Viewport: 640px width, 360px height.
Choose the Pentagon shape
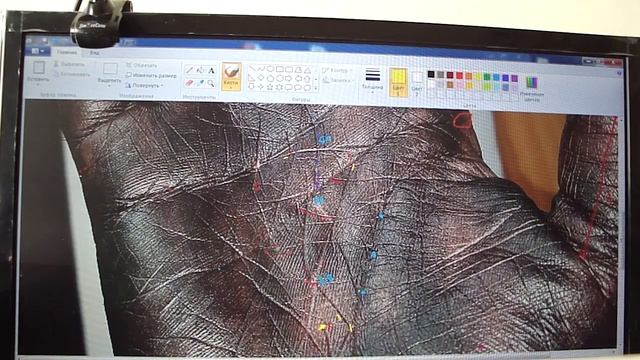click(x=271, y=78)
